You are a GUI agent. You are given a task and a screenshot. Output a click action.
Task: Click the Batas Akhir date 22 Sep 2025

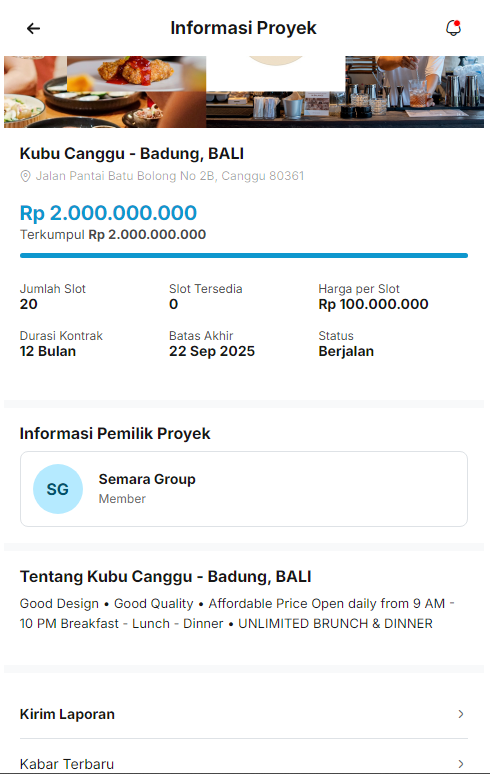click(212, 351)
